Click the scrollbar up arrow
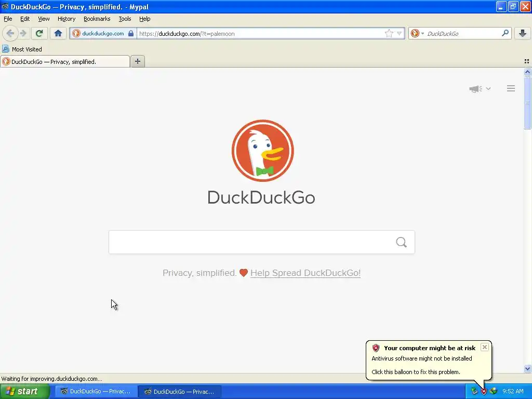The width and height of the screenshot is (532, 399). (x=527, y=72)
